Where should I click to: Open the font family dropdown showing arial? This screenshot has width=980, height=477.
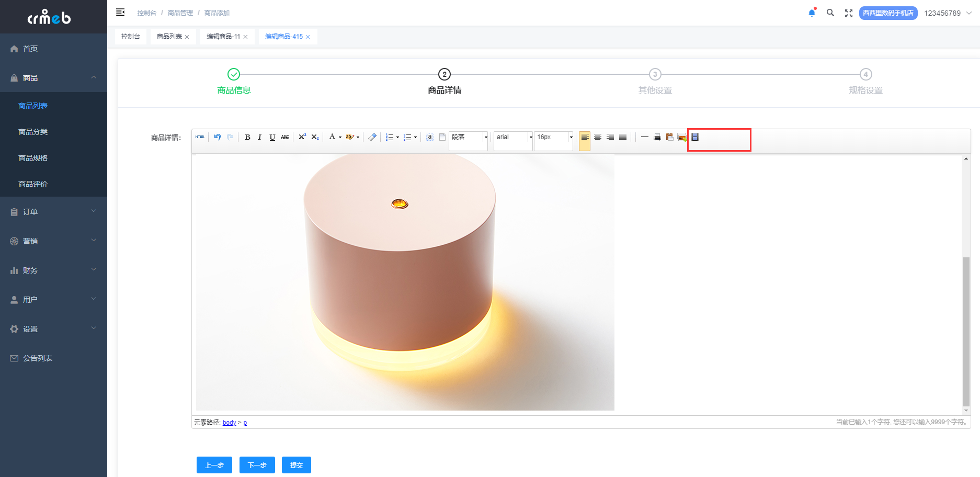513,137
